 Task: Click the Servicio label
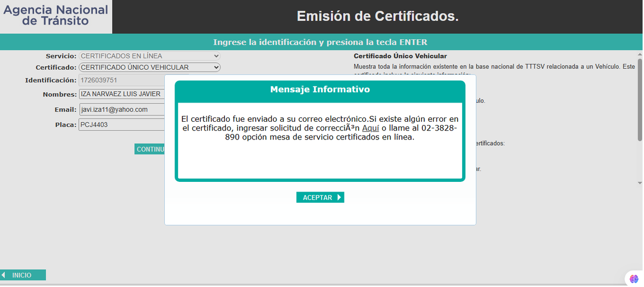pos(61,56)
